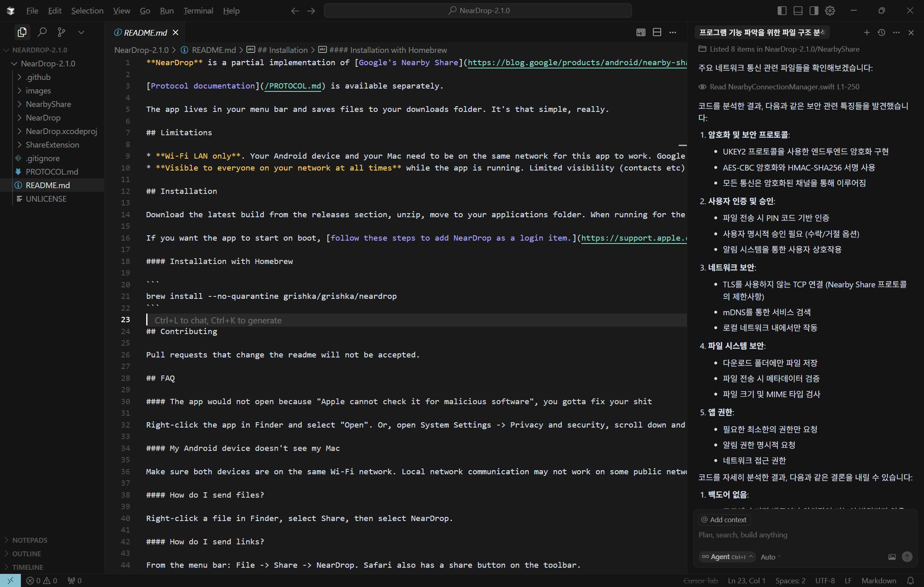The image size is (924, 587).
Task: Attach an image in chat input
Action: coord(892,557)
